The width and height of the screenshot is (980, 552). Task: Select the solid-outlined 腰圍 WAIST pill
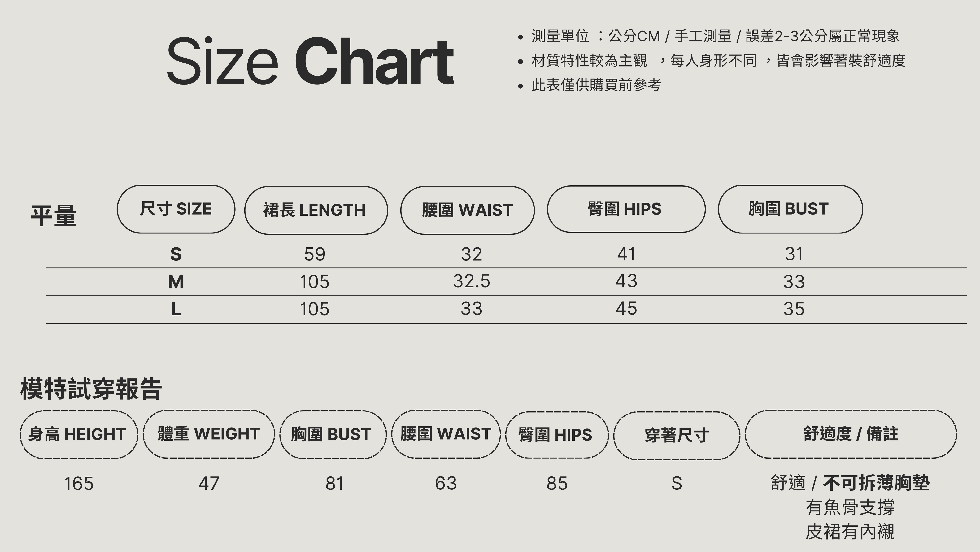pos(467,210)
